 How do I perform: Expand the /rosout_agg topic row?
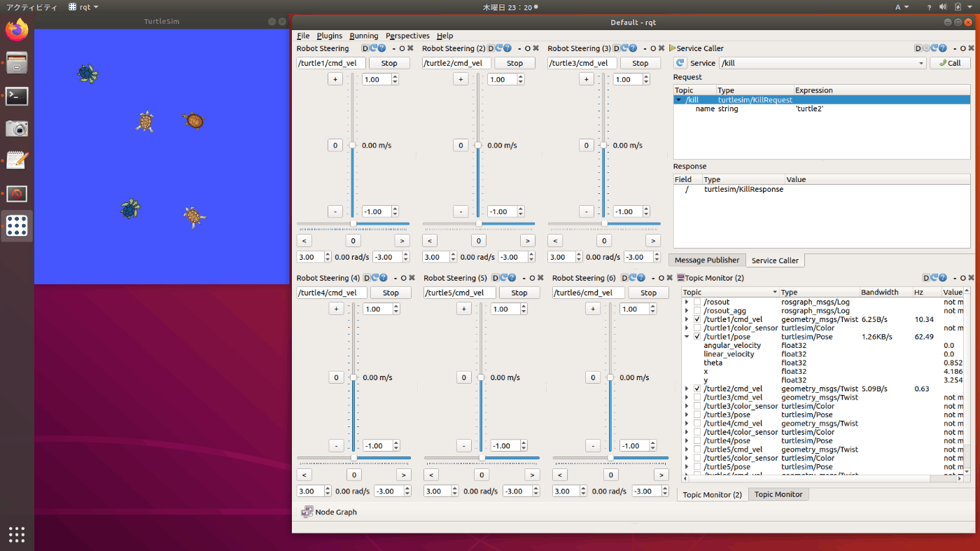[x=687, y=311]
